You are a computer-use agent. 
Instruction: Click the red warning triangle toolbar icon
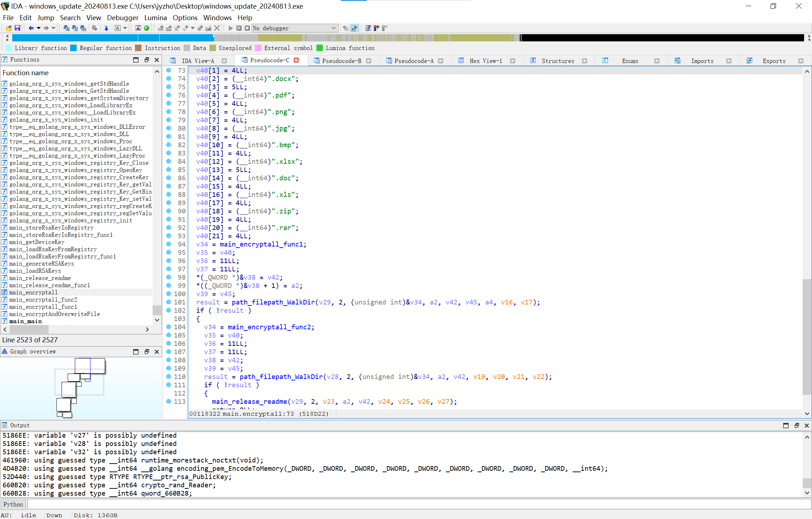[138, 28]
